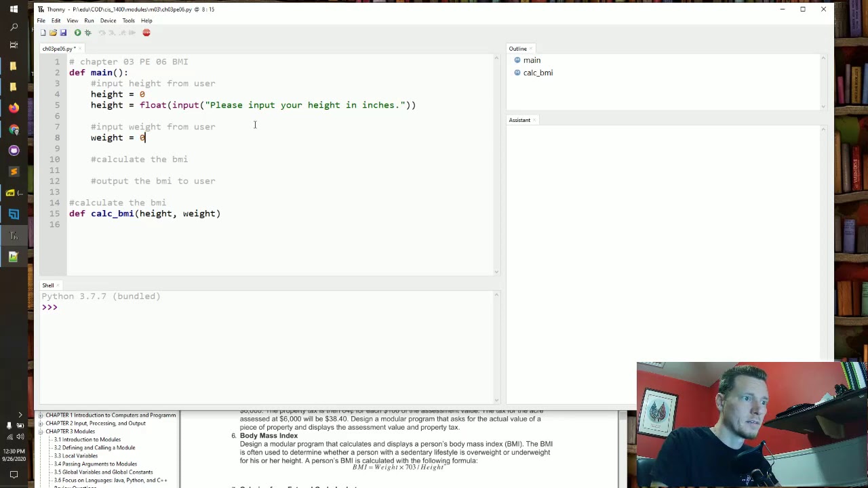Screen dimensions: 868x488
Task: Save the file with floppy disk icon
Action: (x=63, y=33)
